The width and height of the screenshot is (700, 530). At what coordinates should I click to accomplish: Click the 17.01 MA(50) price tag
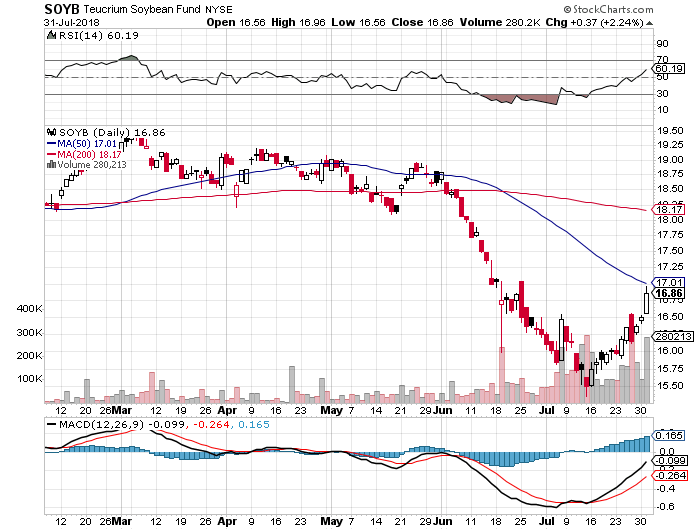[669, 282]
